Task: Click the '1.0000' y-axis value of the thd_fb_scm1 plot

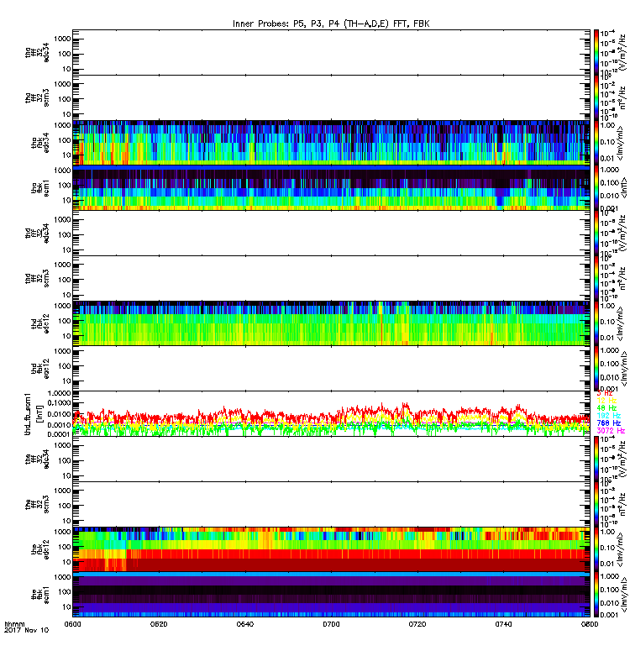Action: coord(59,393)
